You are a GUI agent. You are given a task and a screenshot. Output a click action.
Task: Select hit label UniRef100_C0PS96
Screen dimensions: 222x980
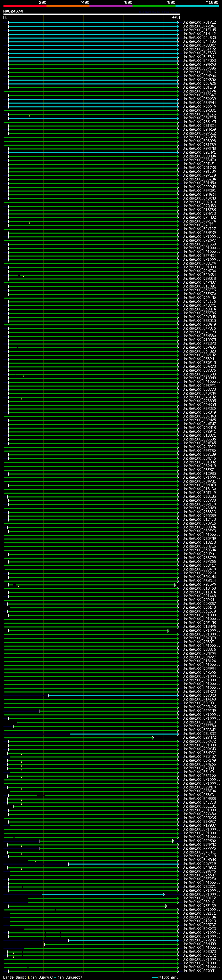click(x=199, y=68)
